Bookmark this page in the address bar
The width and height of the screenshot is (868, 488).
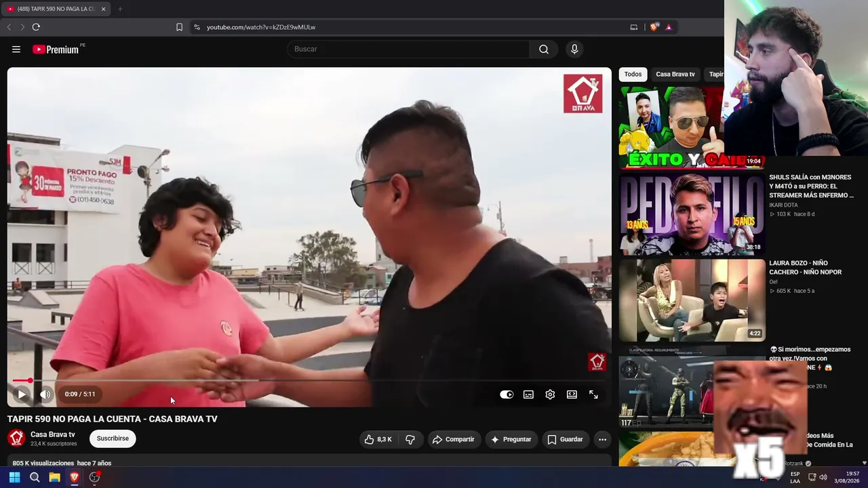pos(179,27)
